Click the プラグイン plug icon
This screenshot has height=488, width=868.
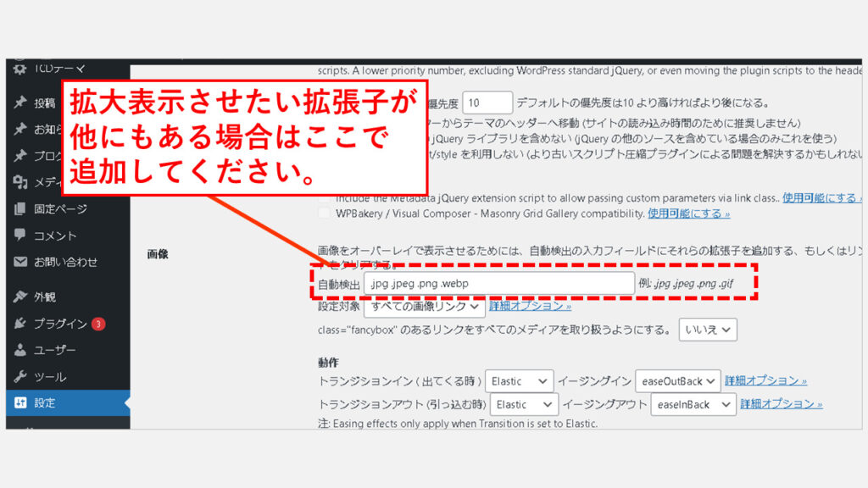20,324
